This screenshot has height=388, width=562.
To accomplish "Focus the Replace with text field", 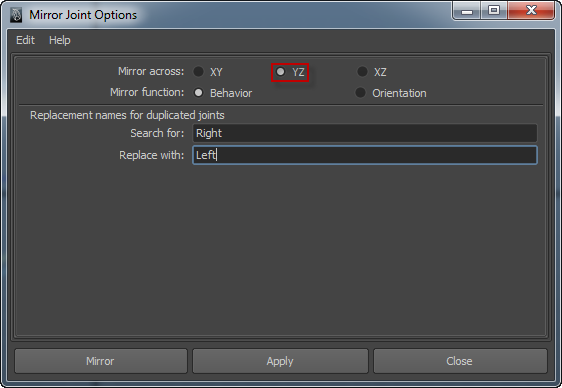I will [x=365, y=155].
